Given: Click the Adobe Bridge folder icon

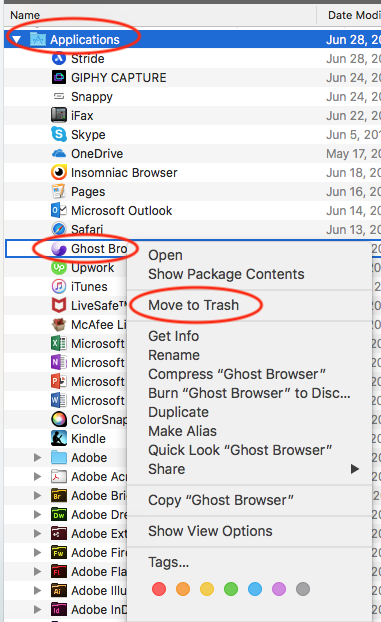Looking at the screenshot, I should (59, 495).
